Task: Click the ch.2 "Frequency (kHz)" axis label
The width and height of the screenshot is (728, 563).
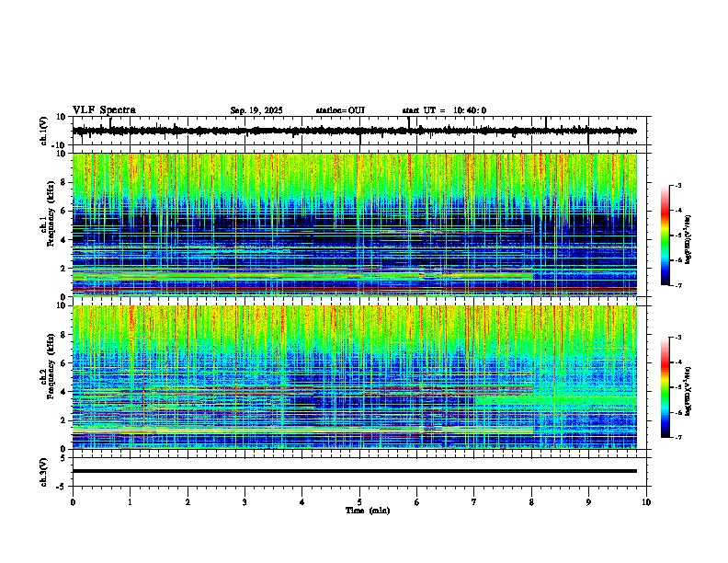Action: click(51, 366)
